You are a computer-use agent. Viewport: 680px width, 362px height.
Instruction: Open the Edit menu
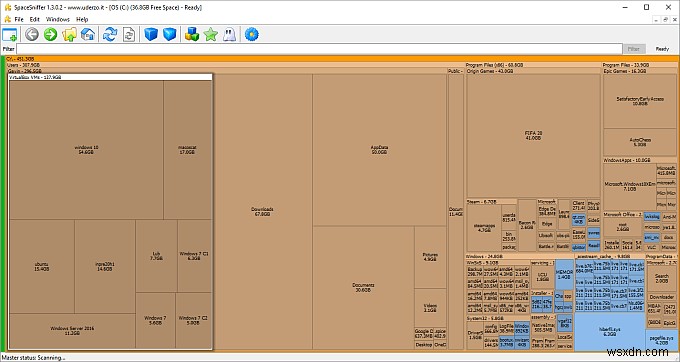35,19
